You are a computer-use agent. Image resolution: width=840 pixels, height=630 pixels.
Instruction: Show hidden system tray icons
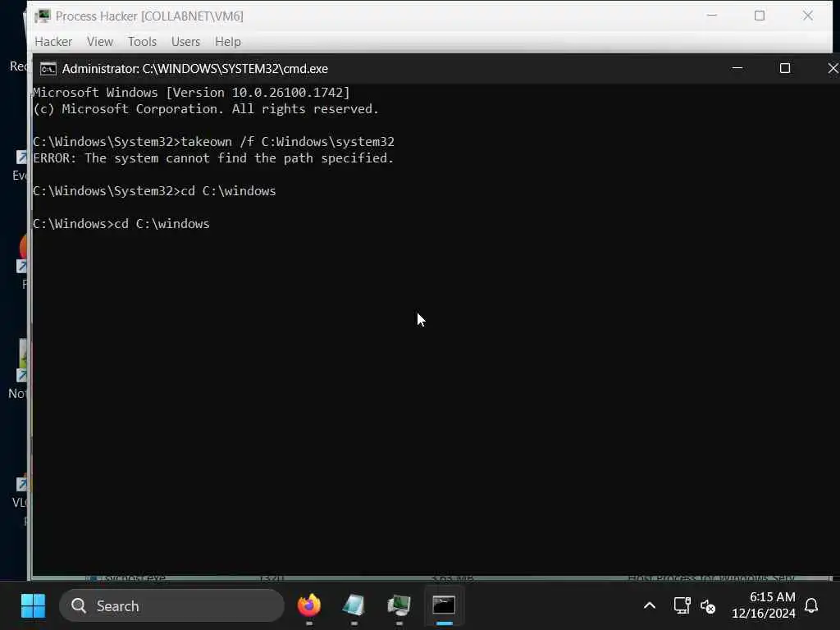pyautogui.click(x=650, y=606)
